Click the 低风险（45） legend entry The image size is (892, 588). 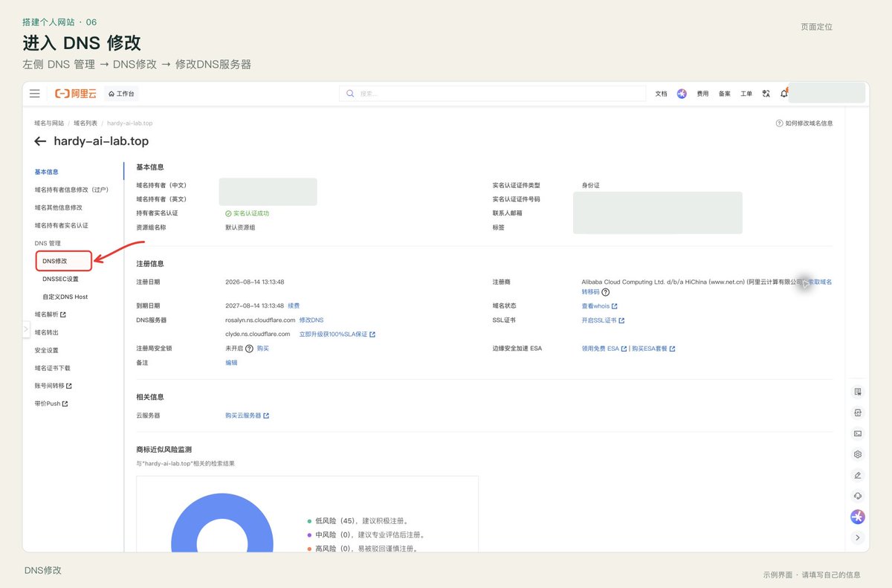(x=358, y=521)
